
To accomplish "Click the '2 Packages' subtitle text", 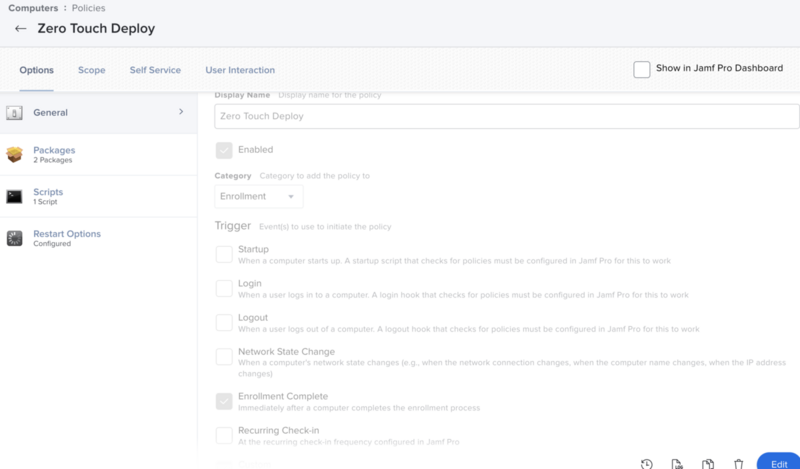I will click(53, 160).
